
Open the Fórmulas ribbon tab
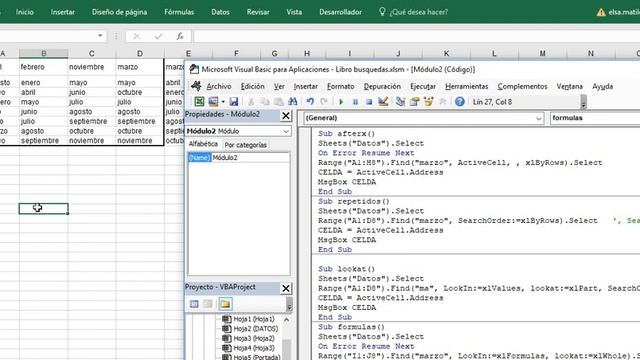pyautogui.click(x=179, y=12)
